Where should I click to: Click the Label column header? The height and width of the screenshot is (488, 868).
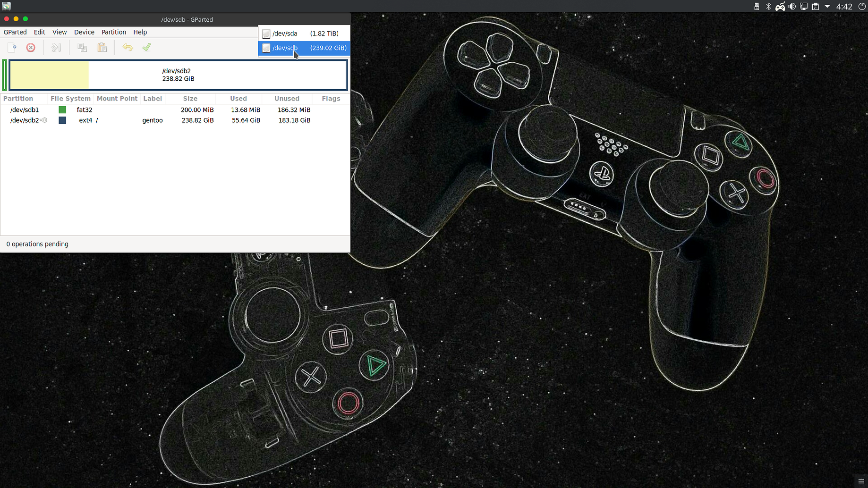click(x=153, y=99)
